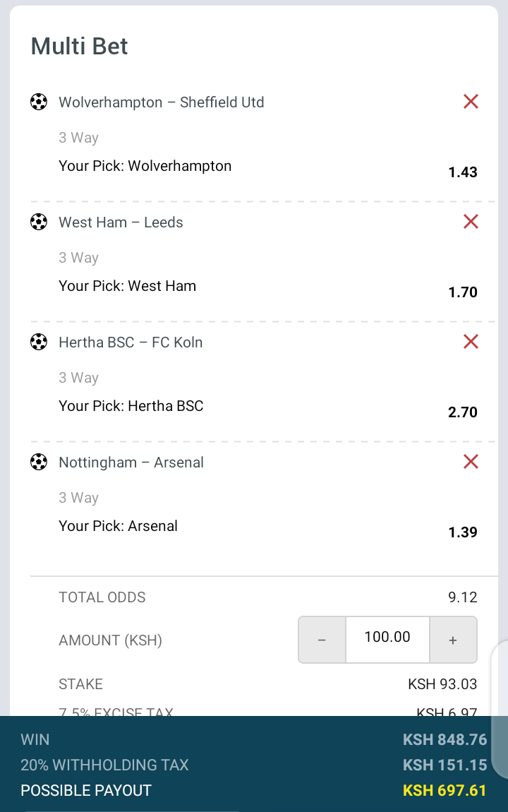The image size is (508, 812).
Task: Remove the West Ham – Leeds selection
Action: (x=471, y=222)
